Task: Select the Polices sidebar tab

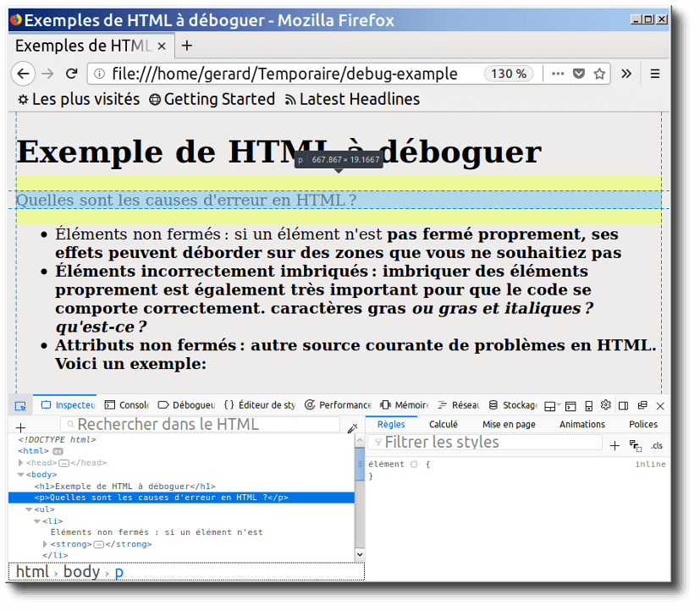Action: click(642, 425)
